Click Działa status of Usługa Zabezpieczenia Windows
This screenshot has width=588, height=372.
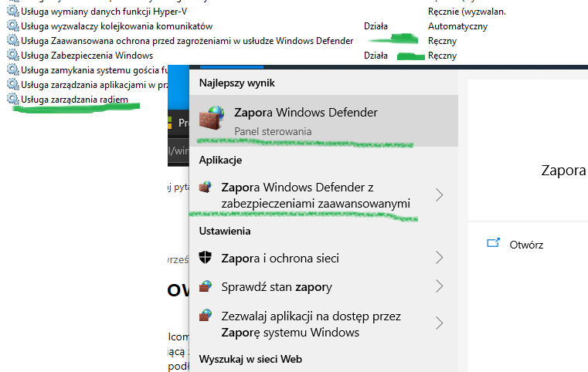pos(376,56)
